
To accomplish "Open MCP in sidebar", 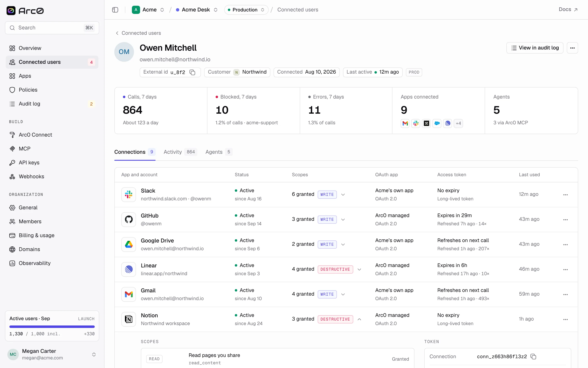I will coord(52,149).
